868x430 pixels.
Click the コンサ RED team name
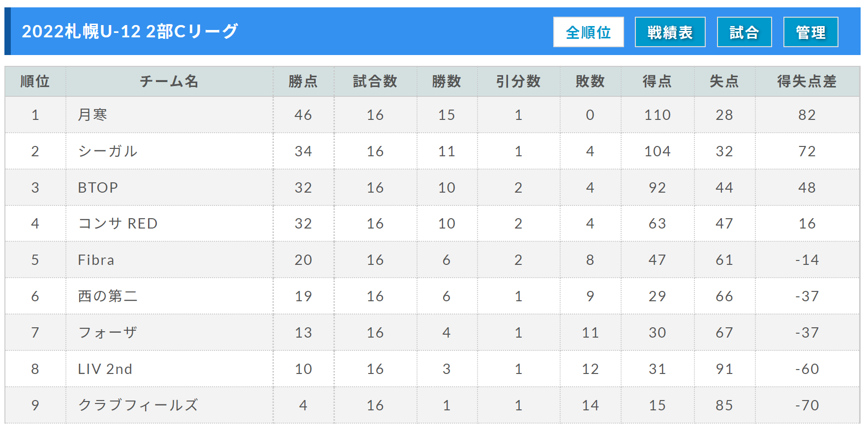[x=118, y=224]
